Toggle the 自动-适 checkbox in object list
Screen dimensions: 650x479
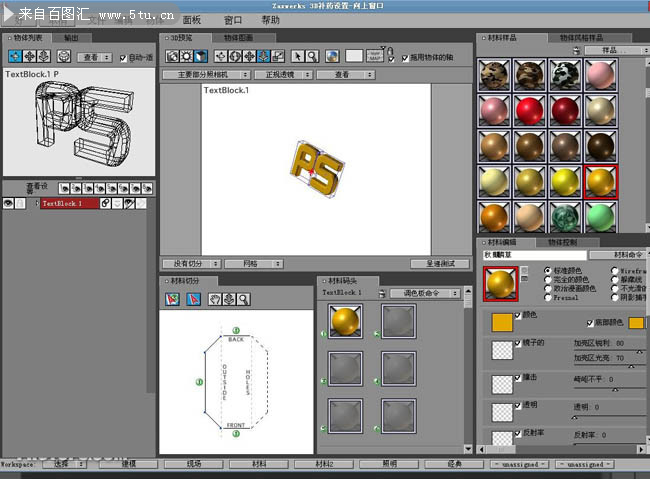(124, 58)
